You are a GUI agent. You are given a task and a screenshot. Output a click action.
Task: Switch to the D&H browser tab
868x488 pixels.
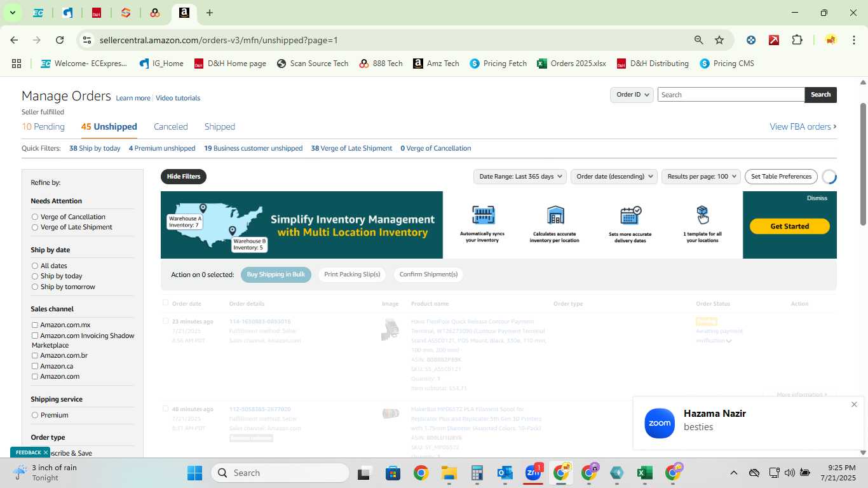coord(97,13)
